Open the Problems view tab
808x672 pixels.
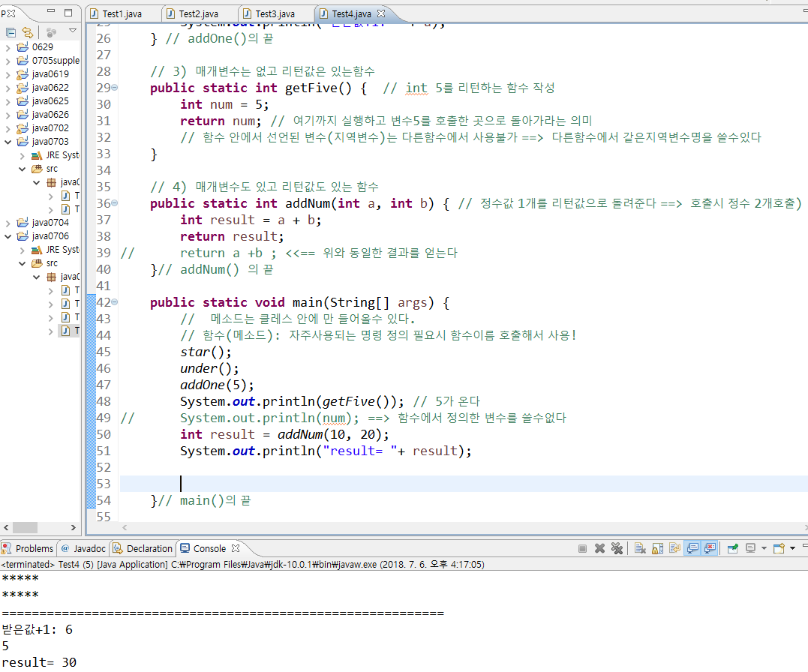[28, 548]
